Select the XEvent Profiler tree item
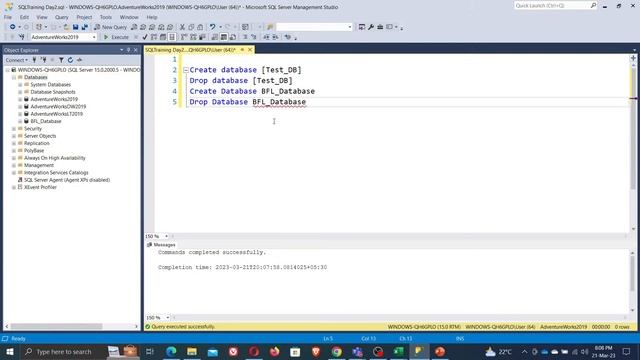640x360 pixels. click(x=40, y=187)
